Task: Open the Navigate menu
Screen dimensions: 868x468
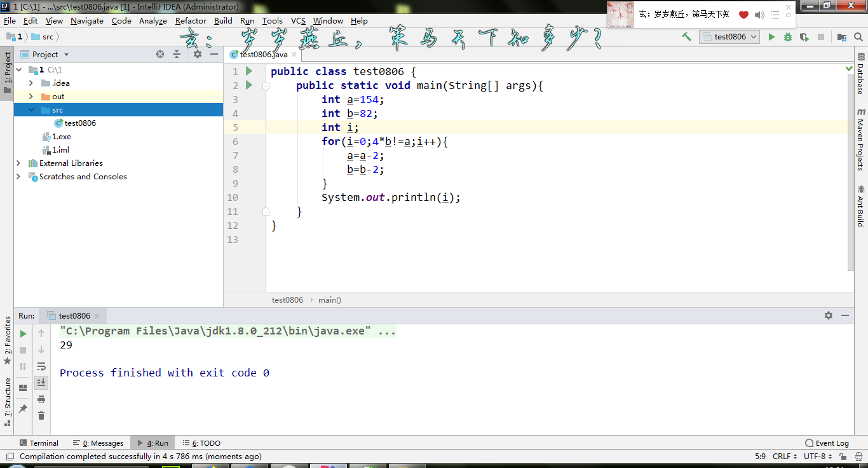Action: 87,20
